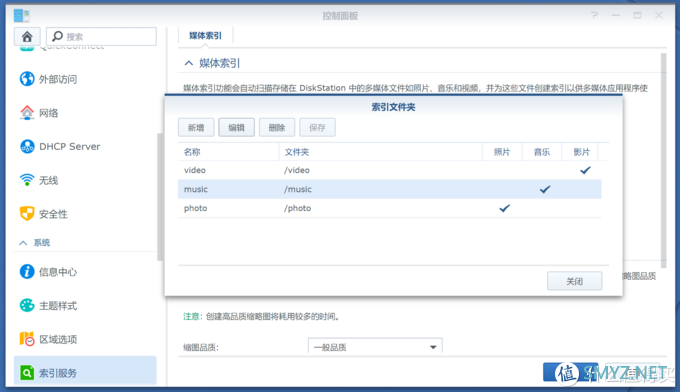
Task: Select the photo row name
Action: point(195,208)
